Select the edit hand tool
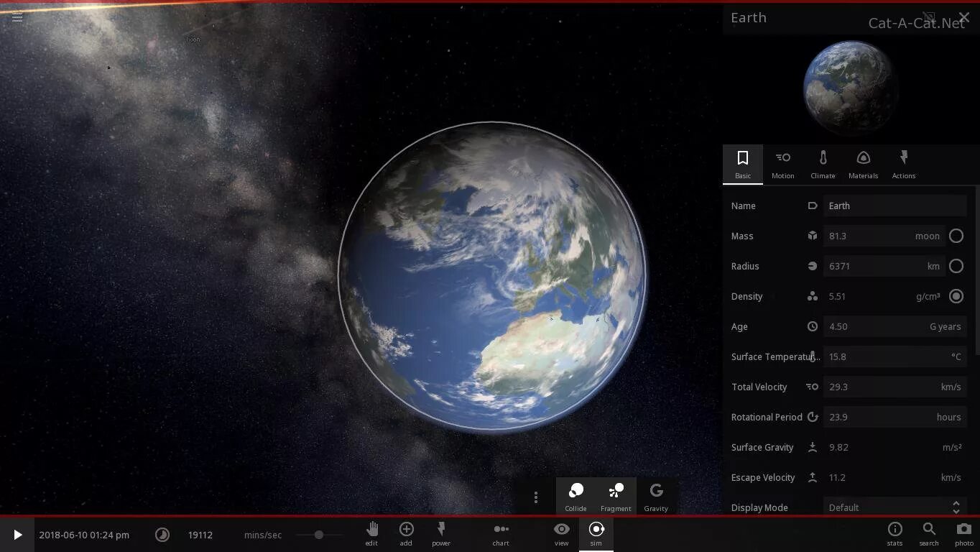Image resolution: width=980 pixels, height=552 pixels. coord(371,533)
